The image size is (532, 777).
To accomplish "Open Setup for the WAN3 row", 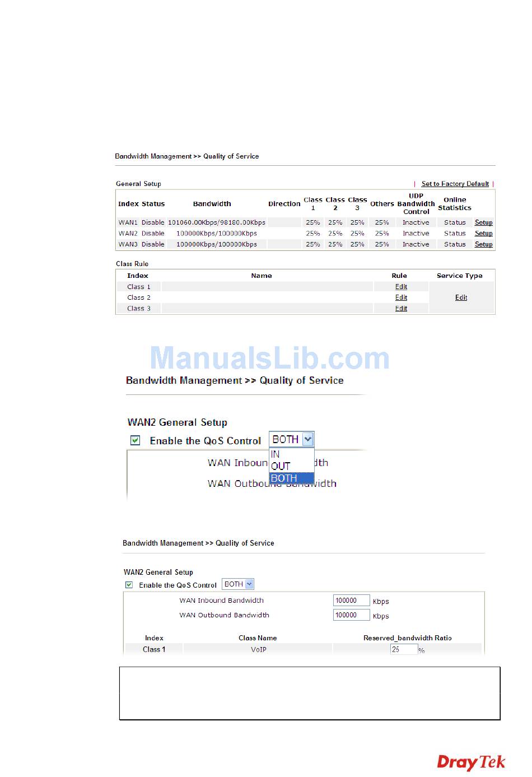I will coord(484,244).
